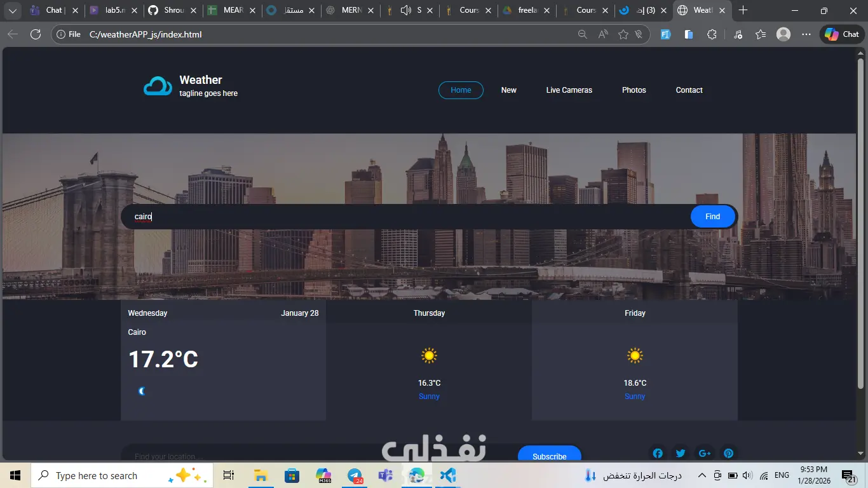Viewport: 868px width, 488px height.
Task: Open the tab actions dropdown menu
Action: click(12, 10)
